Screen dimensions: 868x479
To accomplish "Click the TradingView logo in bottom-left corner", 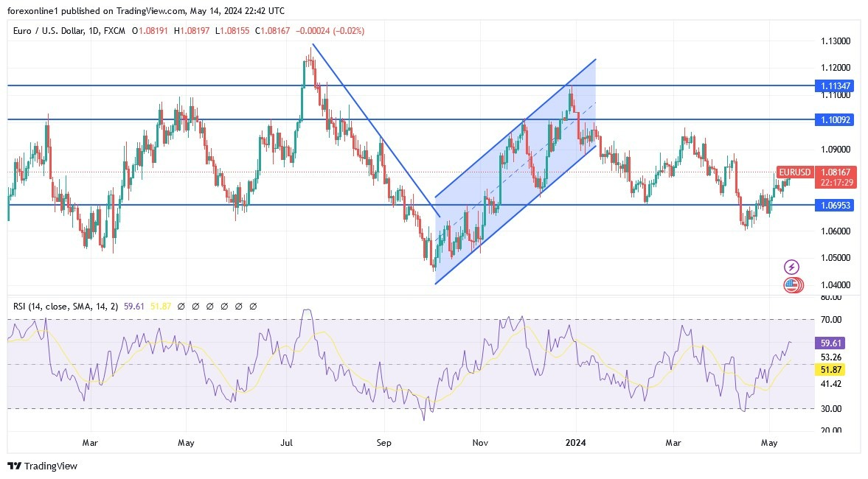I will tap(13, 466).
